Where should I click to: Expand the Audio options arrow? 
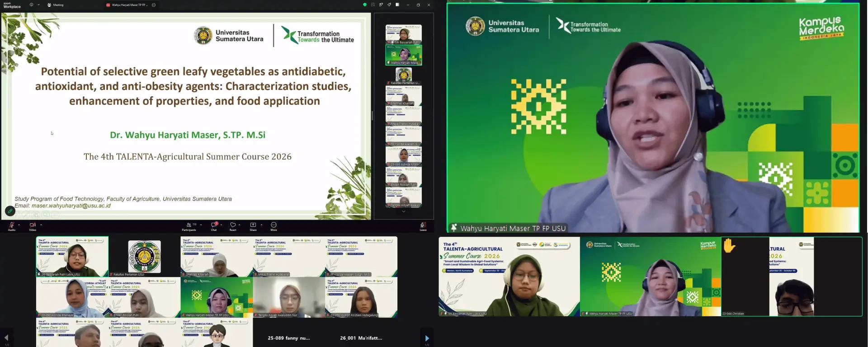point(19,225)
